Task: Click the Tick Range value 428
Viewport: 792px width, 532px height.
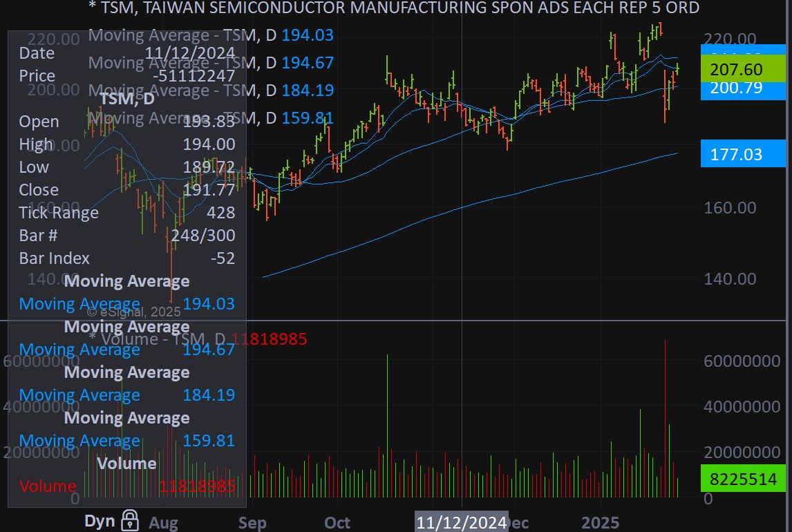Action: 220,213
